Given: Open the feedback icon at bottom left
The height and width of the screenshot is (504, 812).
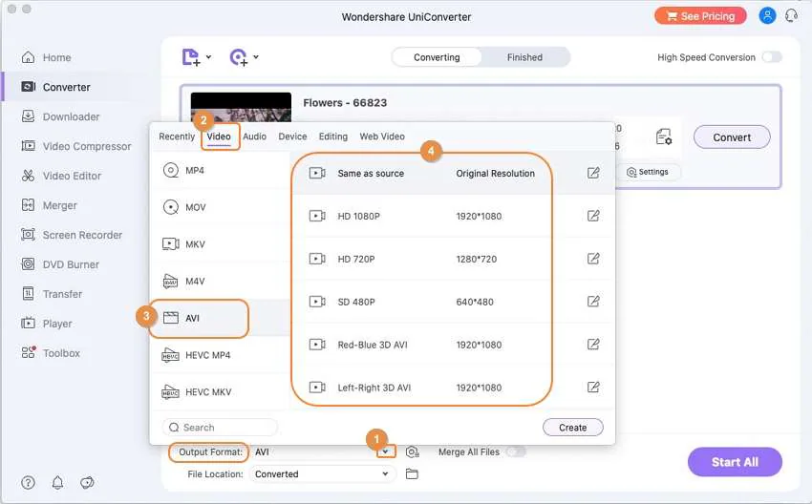Looking at the screenshot, I should 87,482.
